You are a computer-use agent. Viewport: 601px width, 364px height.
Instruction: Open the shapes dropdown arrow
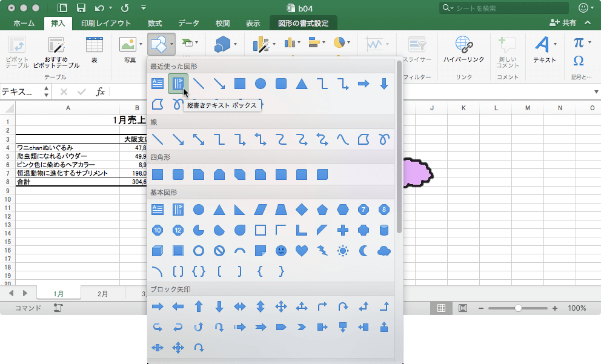172,44
